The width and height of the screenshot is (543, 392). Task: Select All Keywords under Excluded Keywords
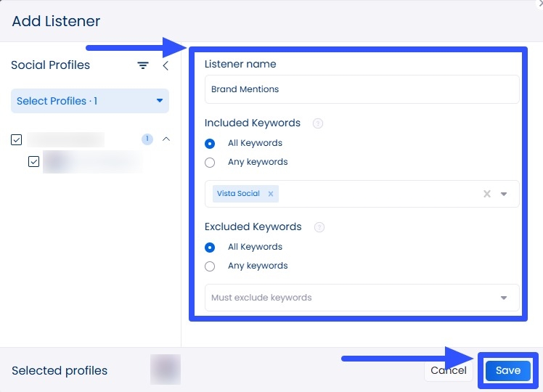coord(211,247)
